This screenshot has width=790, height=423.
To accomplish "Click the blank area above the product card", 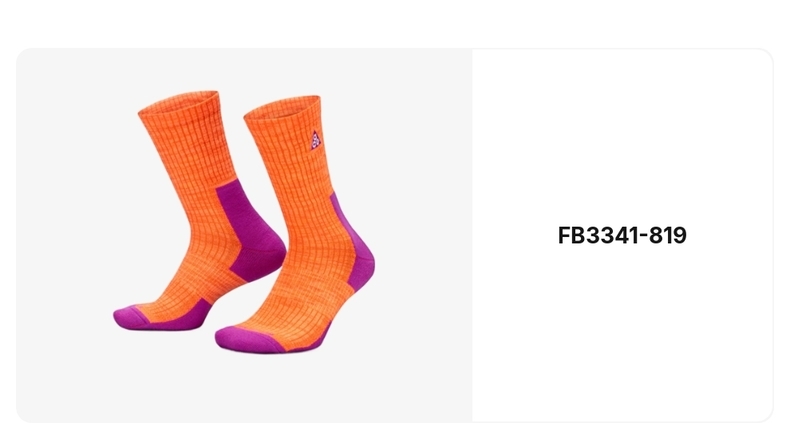I will [x=395, y=23].
